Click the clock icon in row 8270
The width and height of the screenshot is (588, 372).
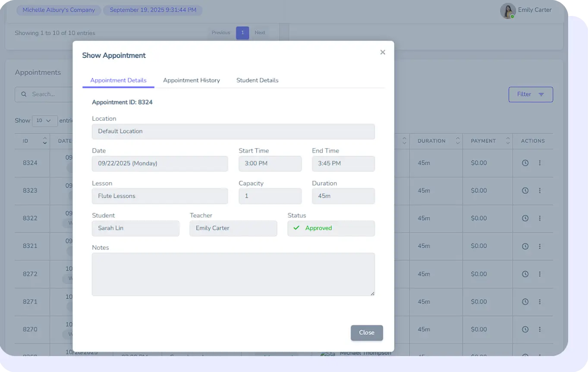[525, 329]
